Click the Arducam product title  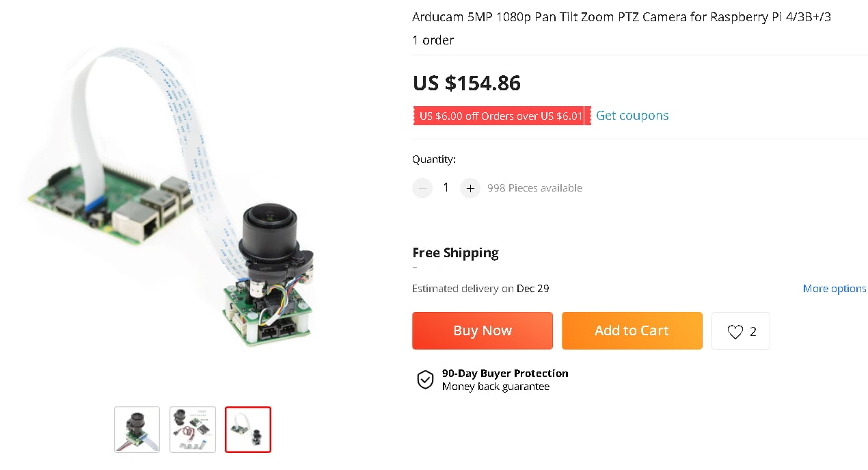622,17
